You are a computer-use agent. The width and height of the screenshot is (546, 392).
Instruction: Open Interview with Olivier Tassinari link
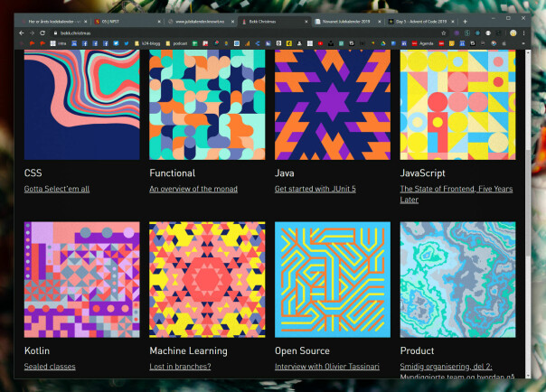[x=327, y=367]
